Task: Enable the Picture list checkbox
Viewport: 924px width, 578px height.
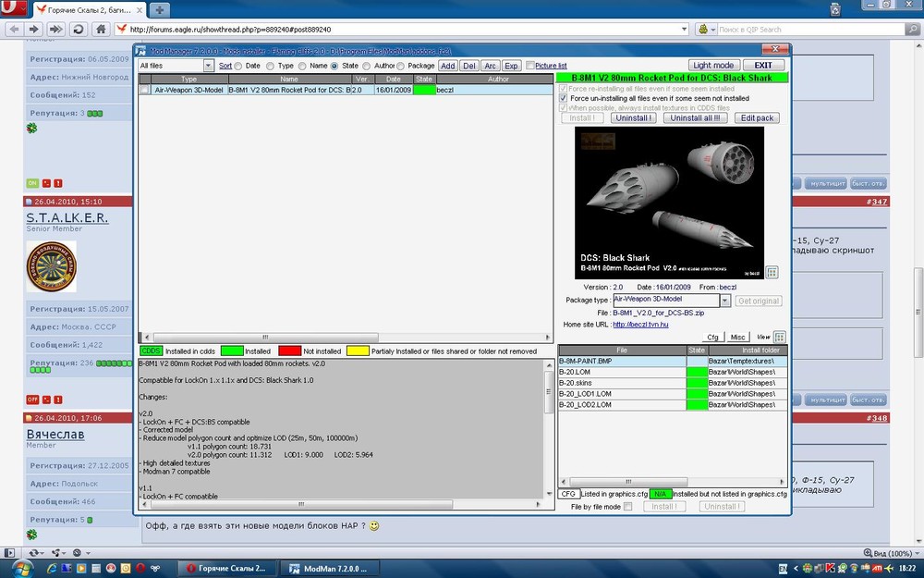Action: click(529, 66)
